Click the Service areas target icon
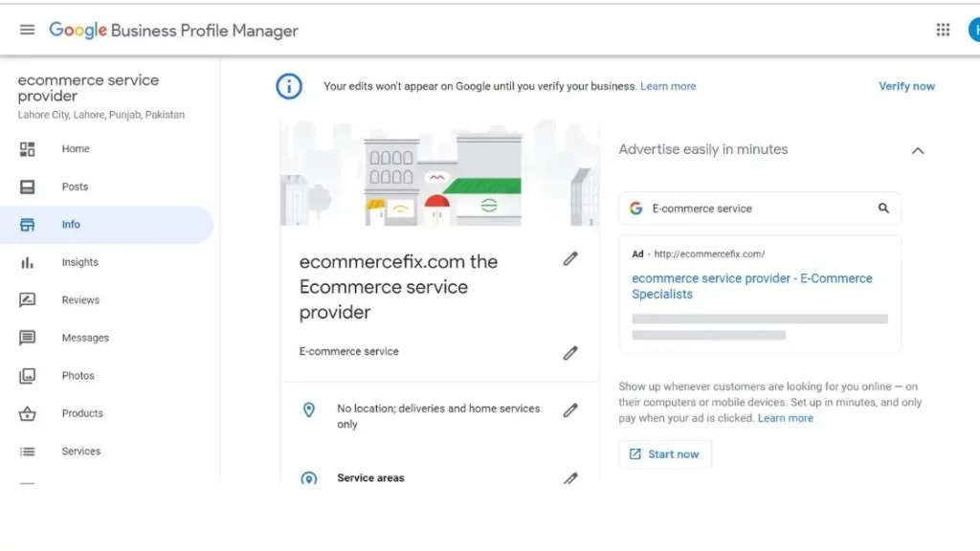Image resolution: width=980 pixels, height=551 pixels. (309, 478)
